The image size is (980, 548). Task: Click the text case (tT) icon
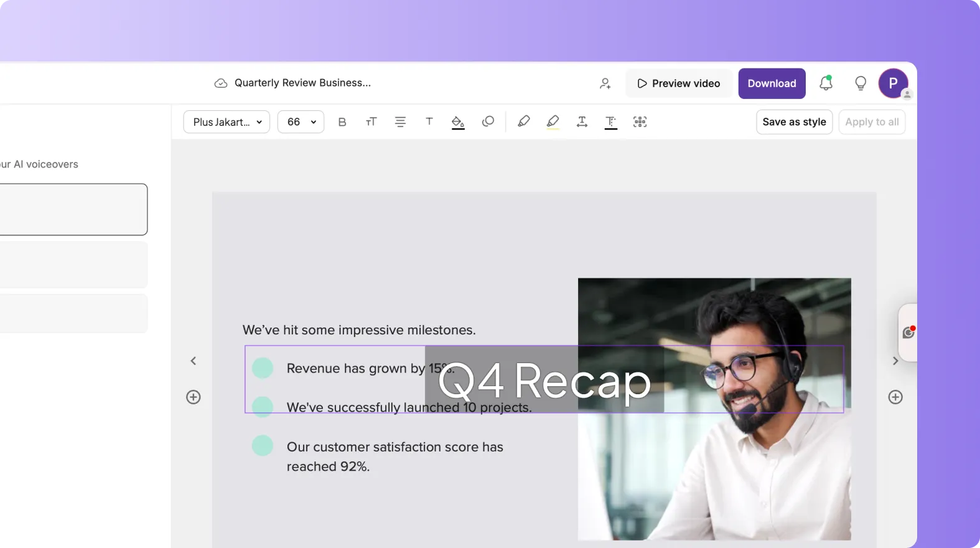[371, 122]
